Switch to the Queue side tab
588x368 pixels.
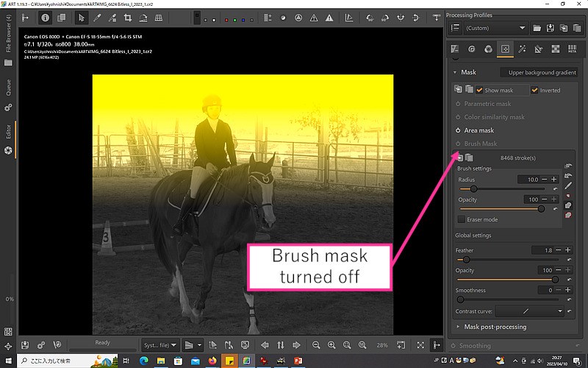tap(8, 87)
